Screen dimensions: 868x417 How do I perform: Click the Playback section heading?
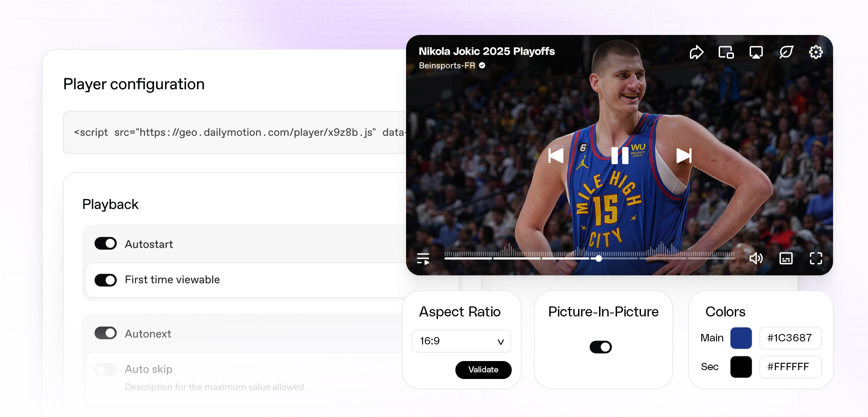pos(110,204)
